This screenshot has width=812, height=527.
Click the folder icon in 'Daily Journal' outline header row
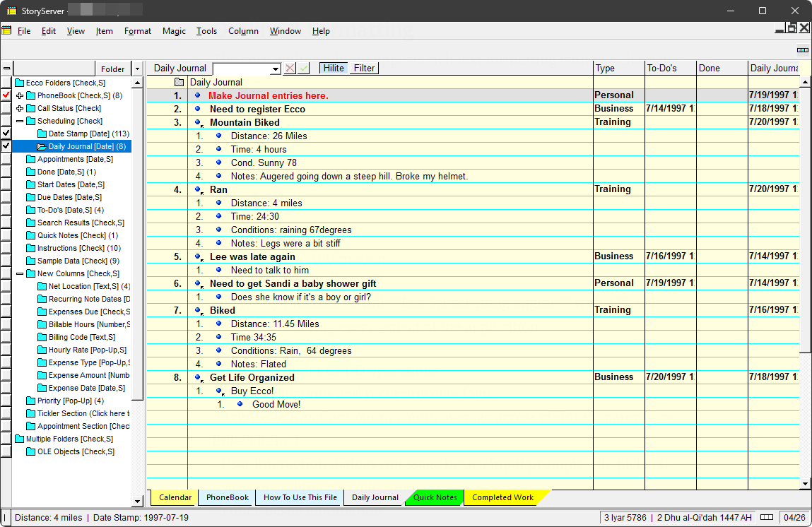click(180, 83)
